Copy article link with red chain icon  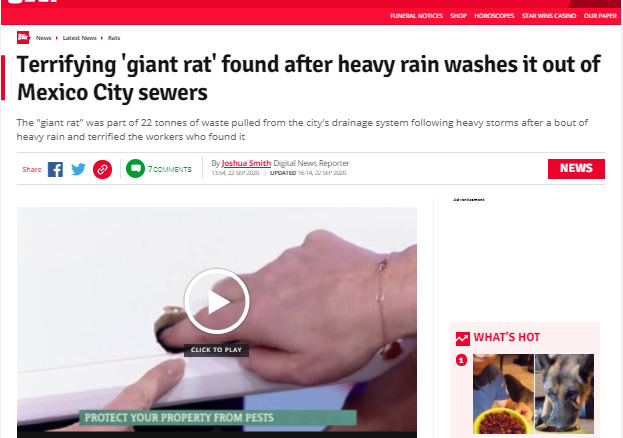click(x=102, y=169)
